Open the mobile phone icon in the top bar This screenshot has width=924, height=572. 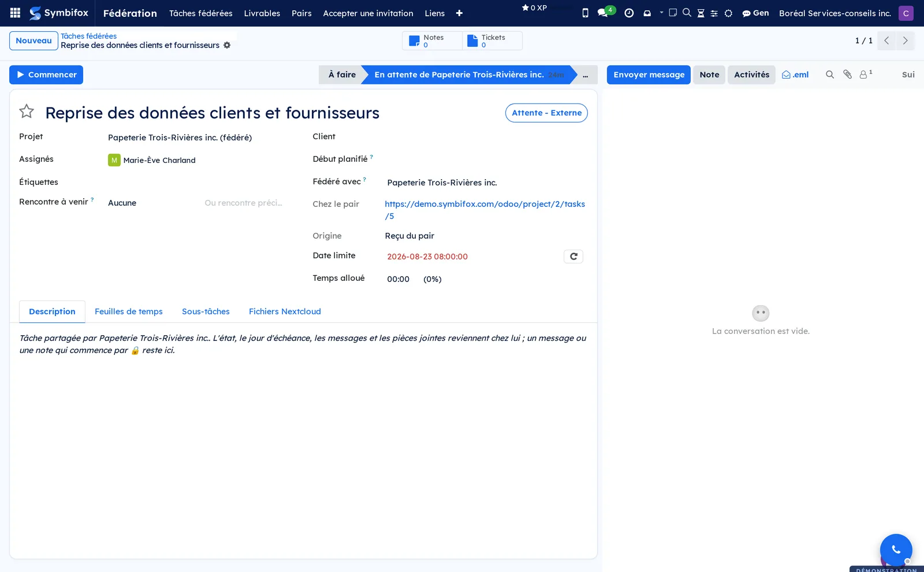[585, 13]
